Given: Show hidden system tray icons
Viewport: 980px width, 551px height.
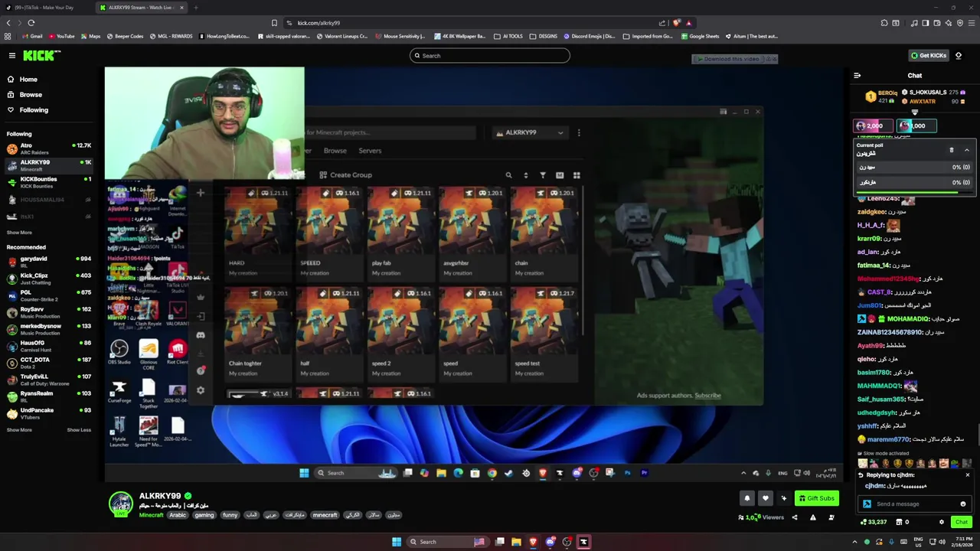Looking at the screenshot, I should click(x=856, y=542).
